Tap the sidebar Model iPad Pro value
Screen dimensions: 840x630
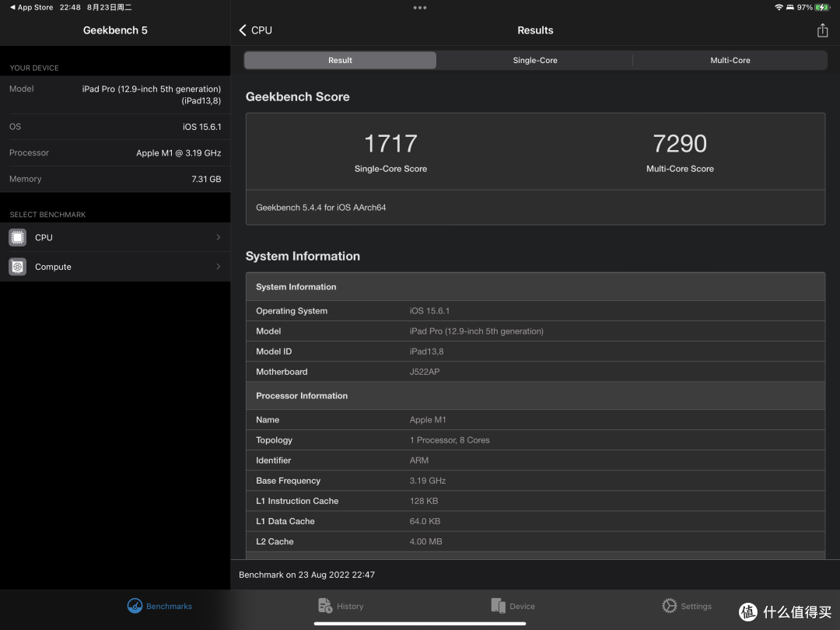152,95
